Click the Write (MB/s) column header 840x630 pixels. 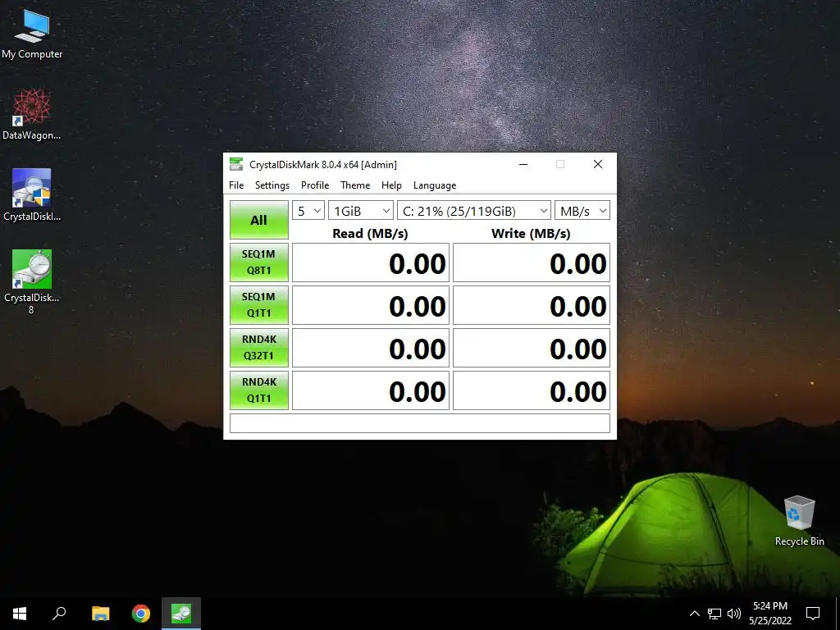[x=531, y=234]
